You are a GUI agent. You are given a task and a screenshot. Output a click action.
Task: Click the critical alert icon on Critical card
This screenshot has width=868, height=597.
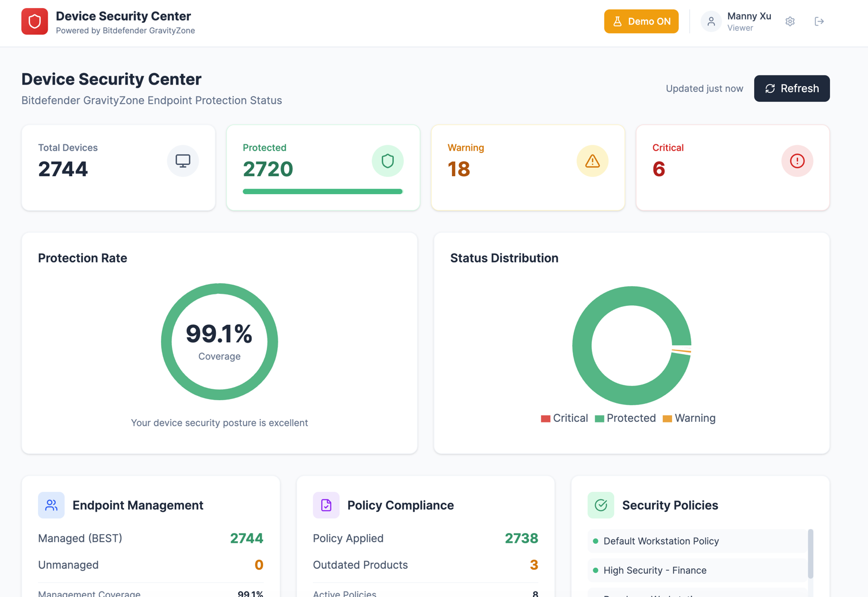click(x=797, y=161)
